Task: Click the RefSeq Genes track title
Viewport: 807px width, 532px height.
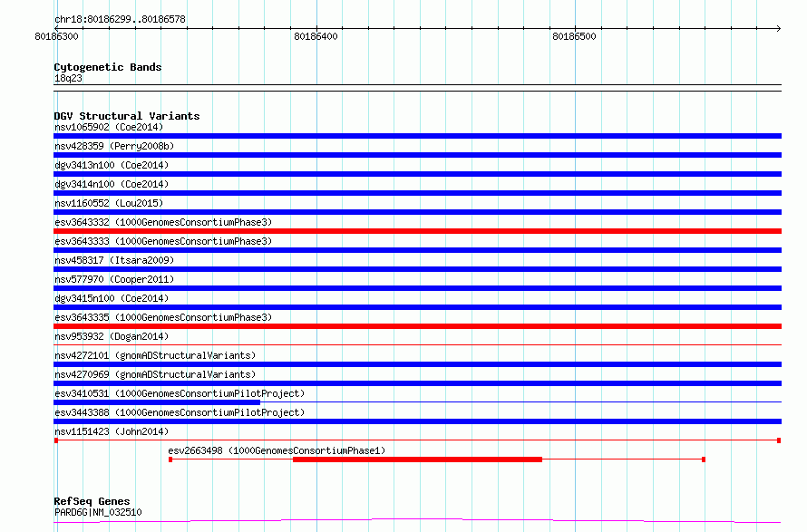Action: 92,501
